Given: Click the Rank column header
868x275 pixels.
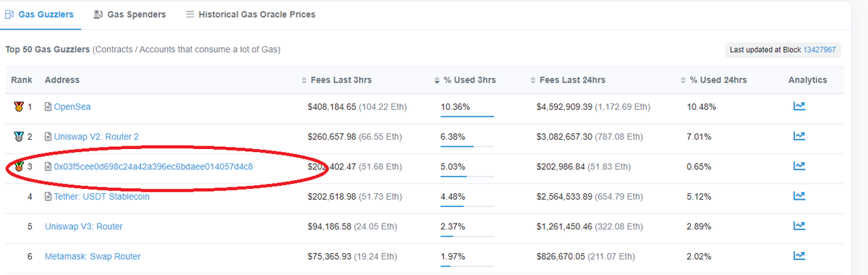Looking at the screenshot, I should [x=21, y=80].
